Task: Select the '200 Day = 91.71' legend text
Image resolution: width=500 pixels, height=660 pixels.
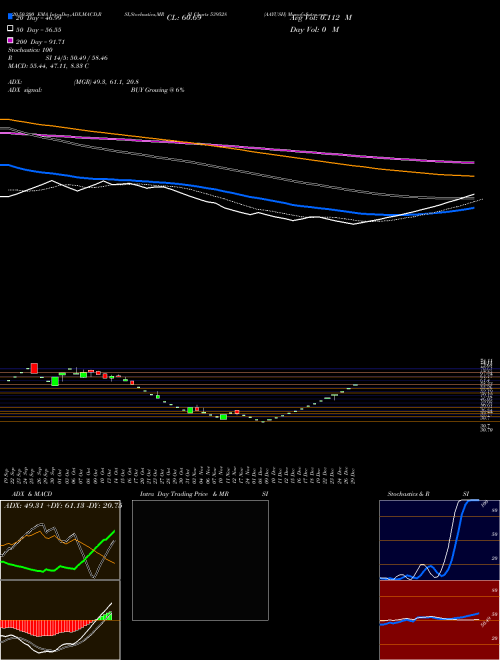Action: (x=41, y=42)
